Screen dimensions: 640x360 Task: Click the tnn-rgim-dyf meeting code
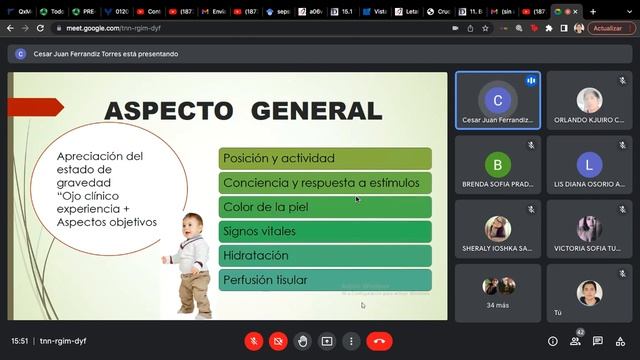click(63, 341)
